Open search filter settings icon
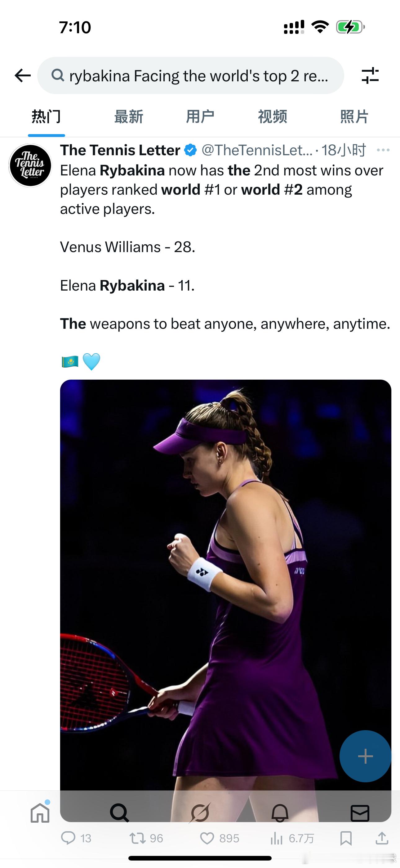Screen dimensions: 400x868 370,75
